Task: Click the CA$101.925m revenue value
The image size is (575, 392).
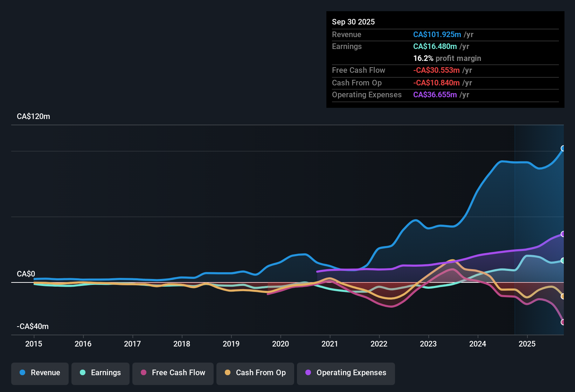Action: [437, 35]
